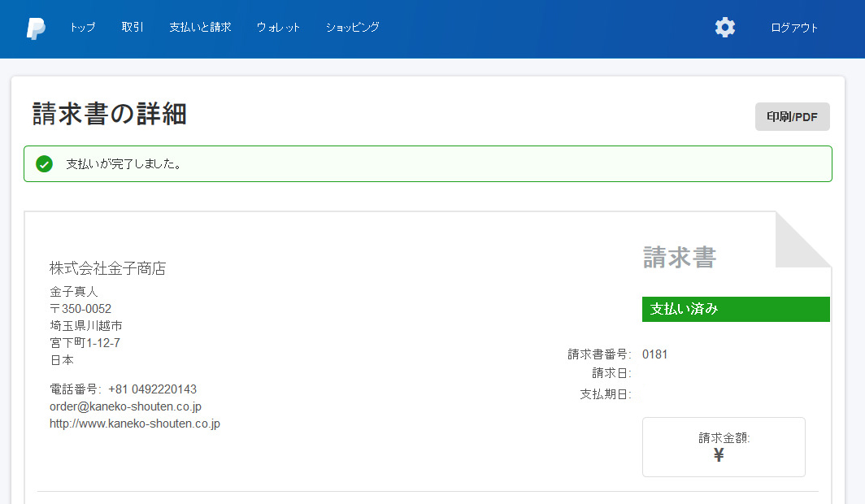Click the green checkmark success icon
The width and height of the screenshot is (865, 504).
coord(45,163)
